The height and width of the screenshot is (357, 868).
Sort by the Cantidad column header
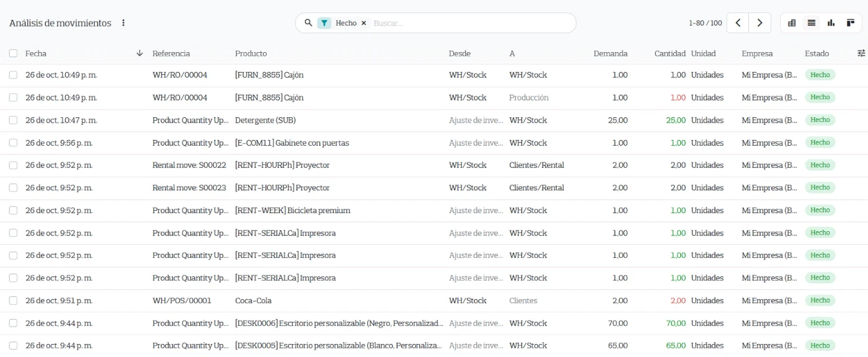tap(670, 53)
